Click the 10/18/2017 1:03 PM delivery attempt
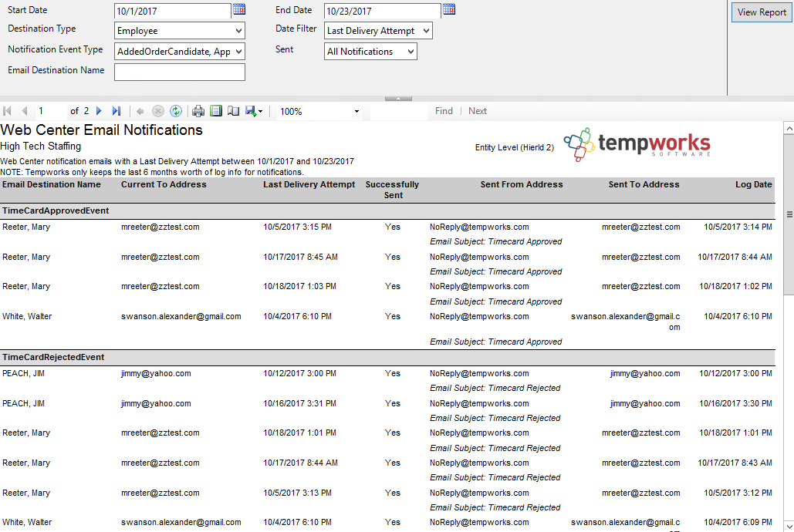The width and height of the screenshot is (794, 532). point(299,286)
